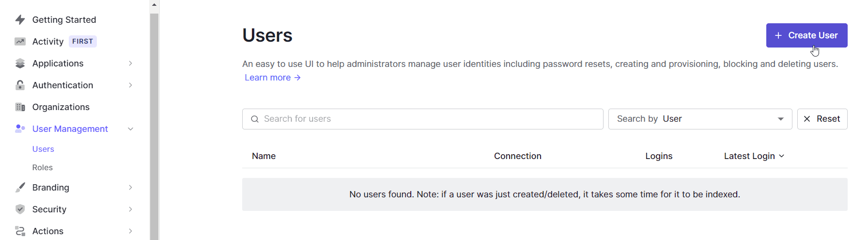Click the Logins column header

point(659,156)
